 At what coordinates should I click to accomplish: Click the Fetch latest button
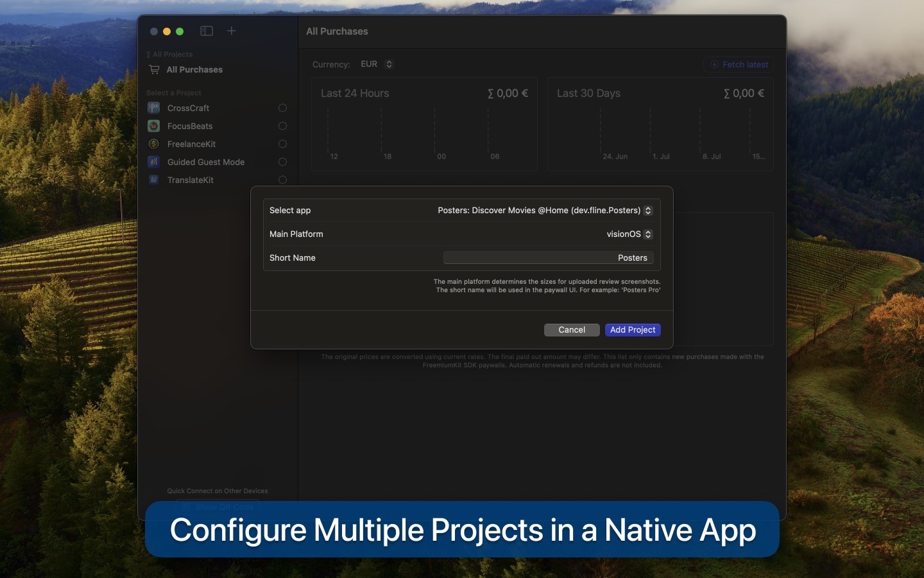click(x=739, y=64)
